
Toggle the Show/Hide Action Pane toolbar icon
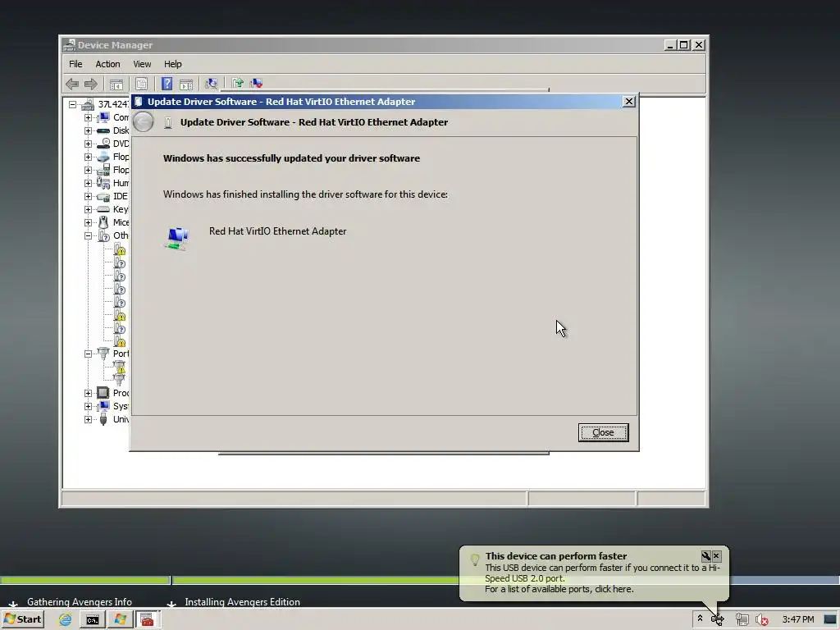click(186, 84)
